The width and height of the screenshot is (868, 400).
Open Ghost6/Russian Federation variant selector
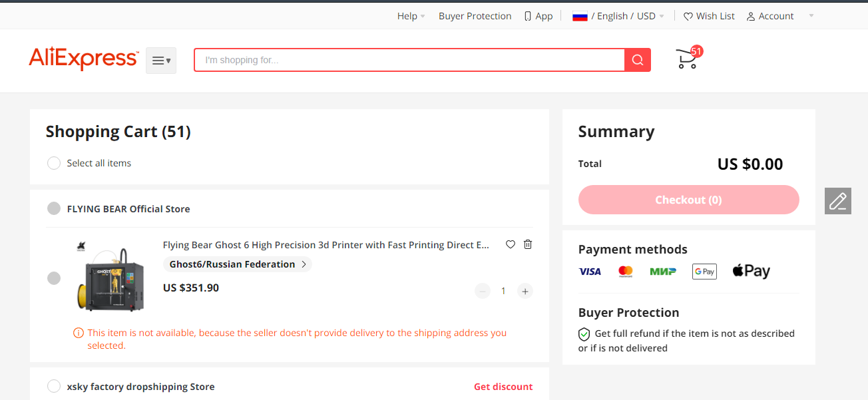(238, 264)
